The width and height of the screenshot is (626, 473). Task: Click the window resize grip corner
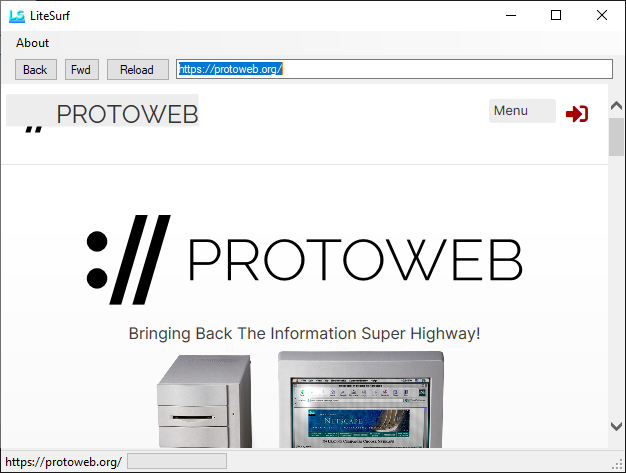(619, 464)
